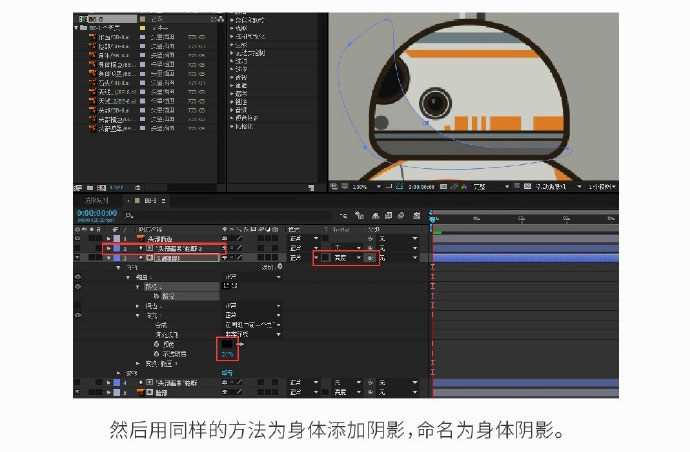Click the stopwatch beside the 路径 property

tap(157, 296)
